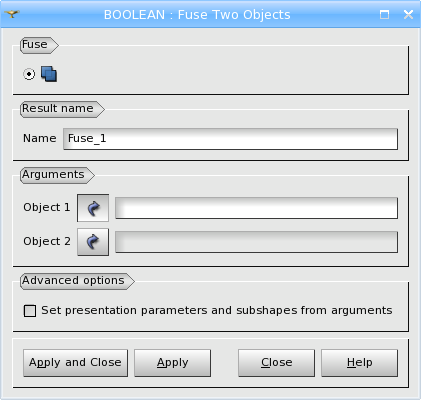
Task: Select the Fuse radio button
Action: [x=29, y=74]
